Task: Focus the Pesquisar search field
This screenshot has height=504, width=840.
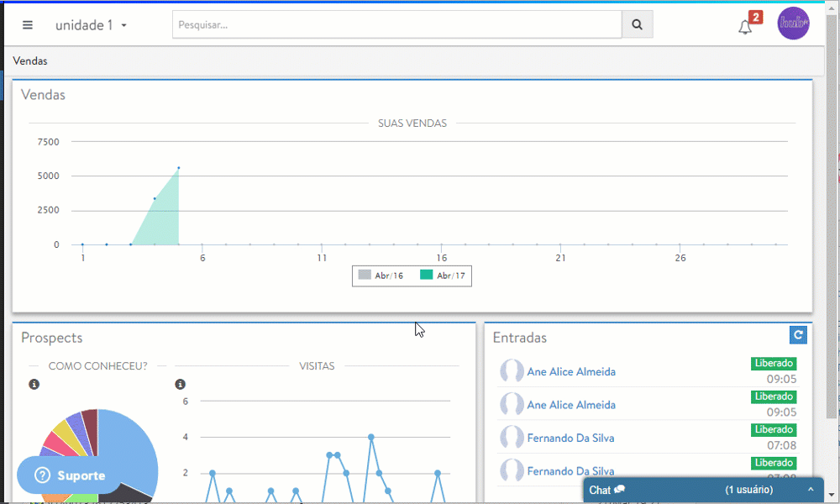Action: click(x=396, y=25)
